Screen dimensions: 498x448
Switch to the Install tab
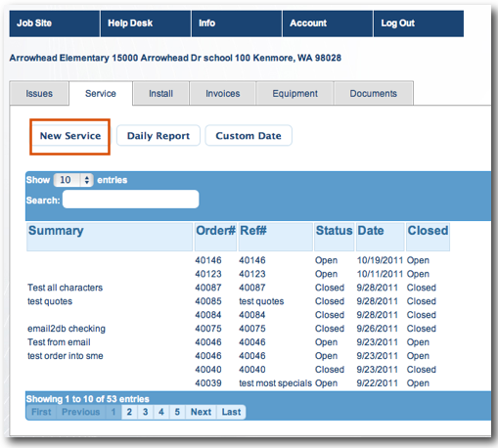(160, 94)
